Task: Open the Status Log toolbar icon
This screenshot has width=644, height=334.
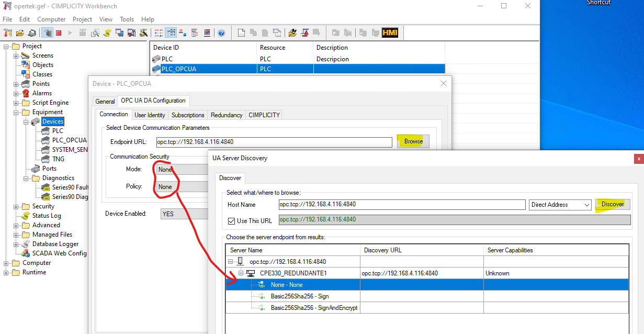Action: point(107,32)
